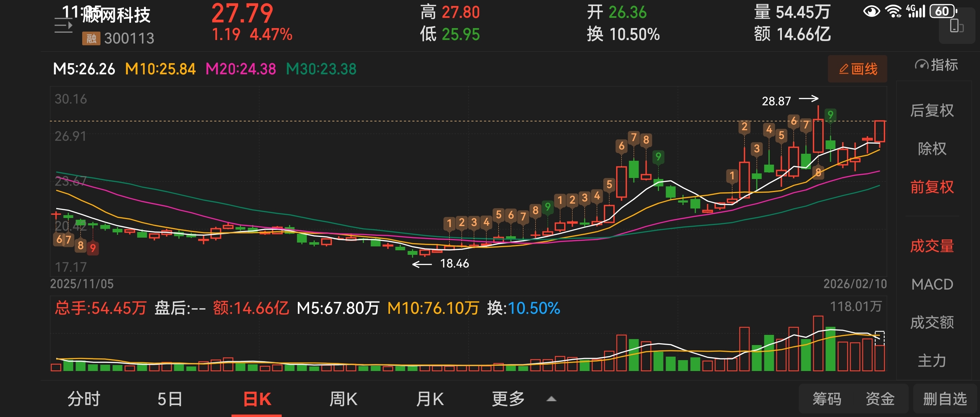Open the 筹码 chip distribution button
The width and height of the screenshot is (980, 417).
827,399
